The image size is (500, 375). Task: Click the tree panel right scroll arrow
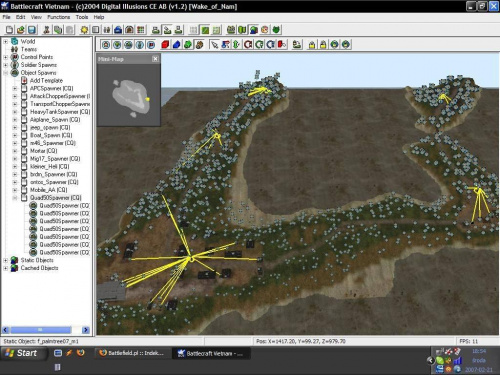[86, 330]
